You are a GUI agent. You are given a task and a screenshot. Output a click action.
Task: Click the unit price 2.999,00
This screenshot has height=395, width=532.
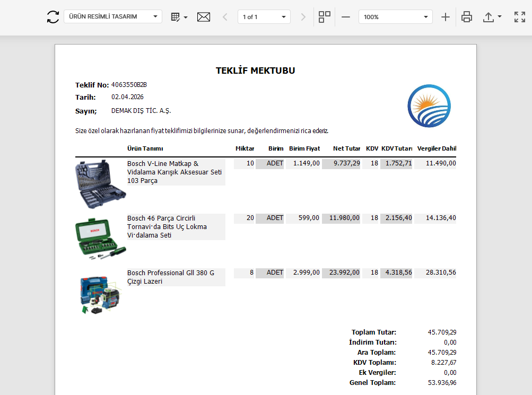click(x=303, y=273)
